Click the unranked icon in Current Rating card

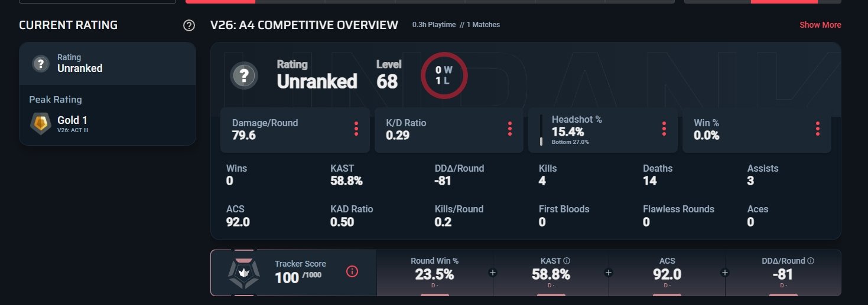40,63
